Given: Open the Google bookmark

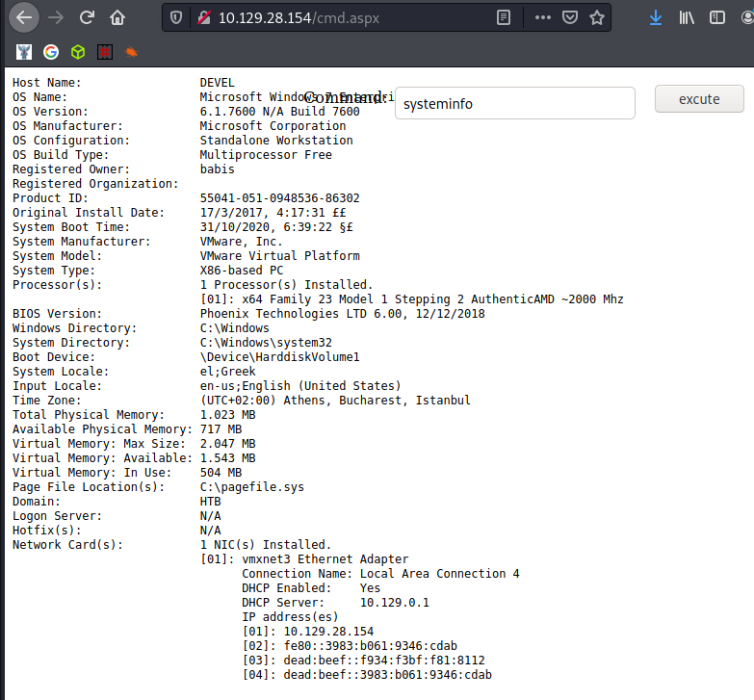Looking at the screenshot, I should coord(51,52).
